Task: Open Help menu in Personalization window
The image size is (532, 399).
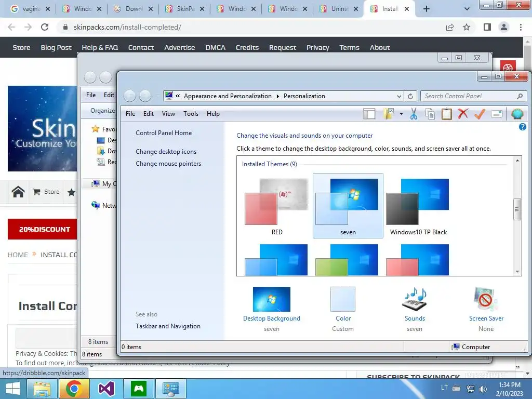Action: (213, 114)
